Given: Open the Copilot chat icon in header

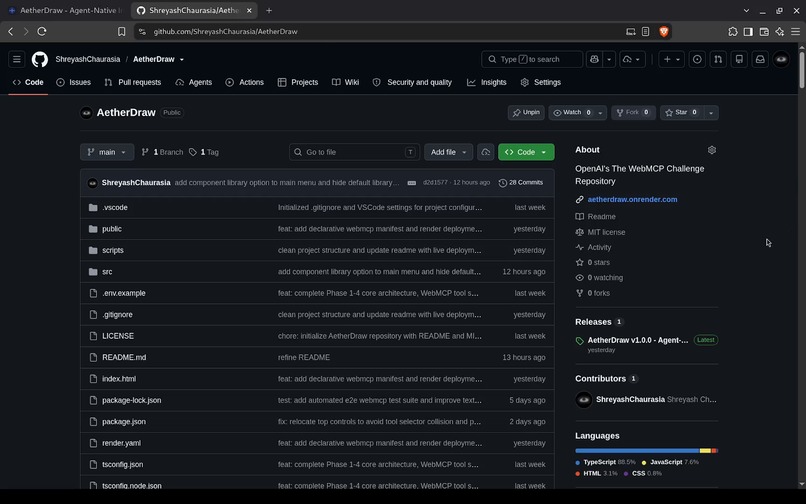Looking at the screenshot, I should click(x=595, y=59).
